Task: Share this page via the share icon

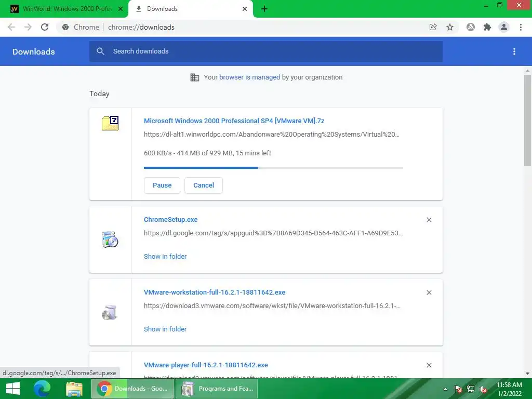Action: 433,27
